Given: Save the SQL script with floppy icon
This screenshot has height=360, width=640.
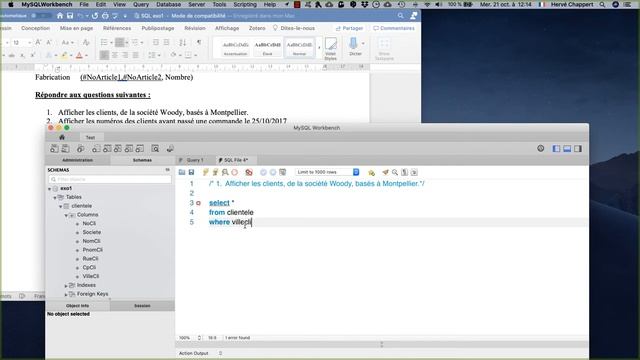Looking at the screenshot, I should coord(191,172).
